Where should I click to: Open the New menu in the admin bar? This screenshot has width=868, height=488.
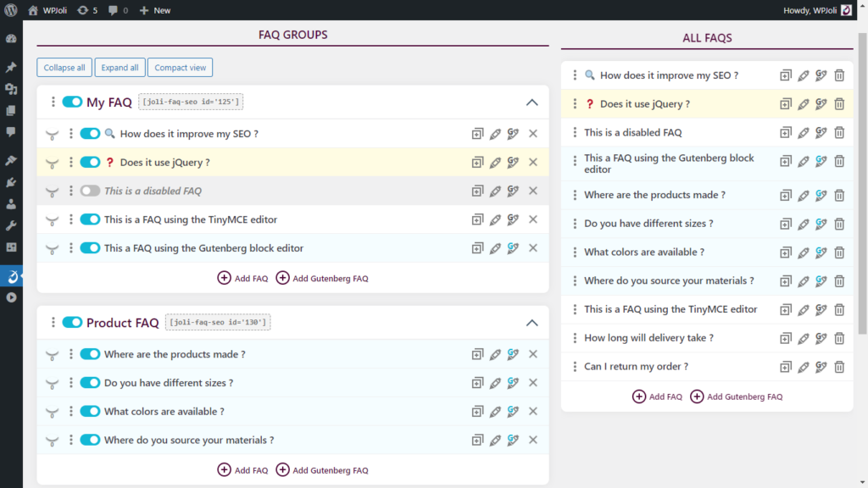pyautogui.click(x=150, y=10)
